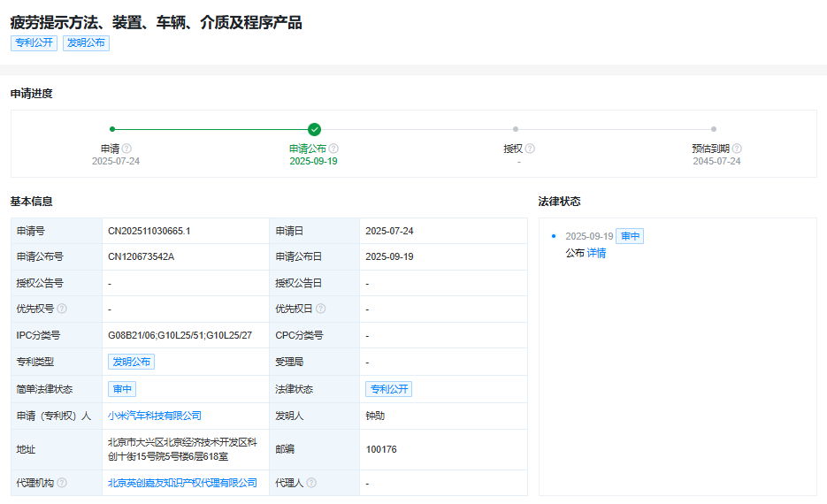Image resolution: width=827 pixels, height=504 pixels.
Task: Click the 发明公布 tag under the title
Action: point(86,42)
